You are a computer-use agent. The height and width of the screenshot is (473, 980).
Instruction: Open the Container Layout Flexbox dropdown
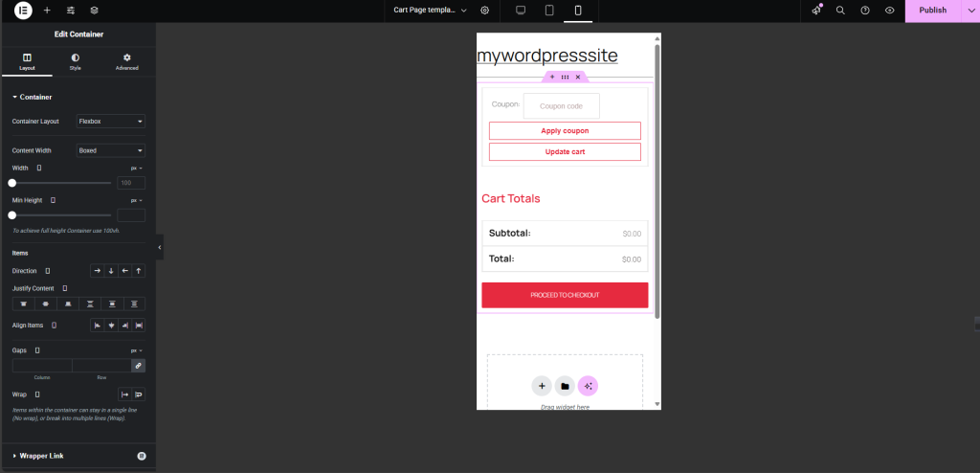pyautogui.click(x=111, y=122)
